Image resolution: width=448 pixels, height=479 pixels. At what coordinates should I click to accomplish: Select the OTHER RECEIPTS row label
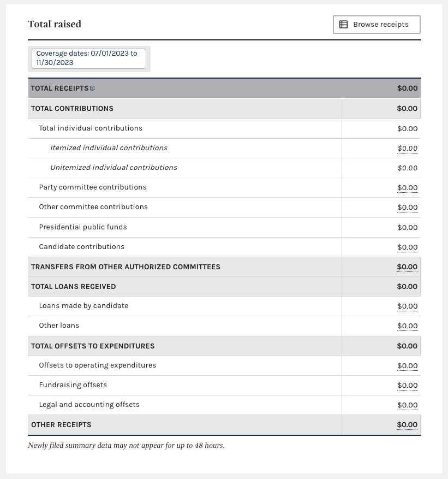click(x=61, y=424)
